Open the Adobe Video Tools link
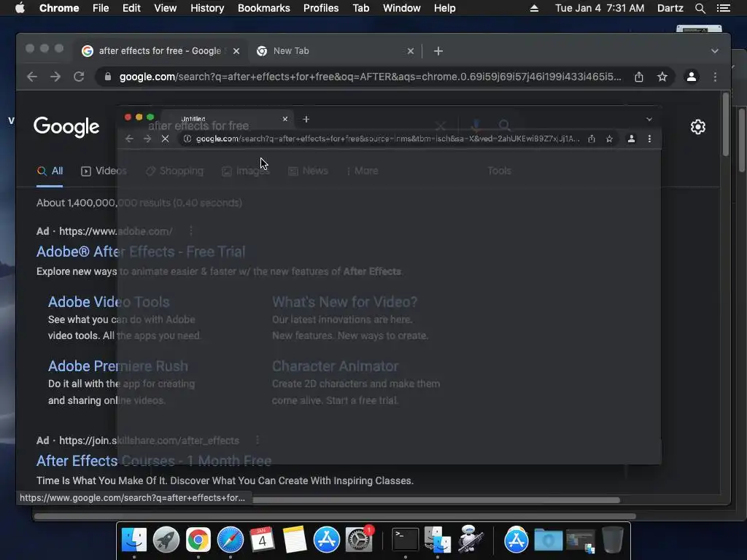Viewport: 747px width, 560px height. pyautogui.click(x=109, y=302)
